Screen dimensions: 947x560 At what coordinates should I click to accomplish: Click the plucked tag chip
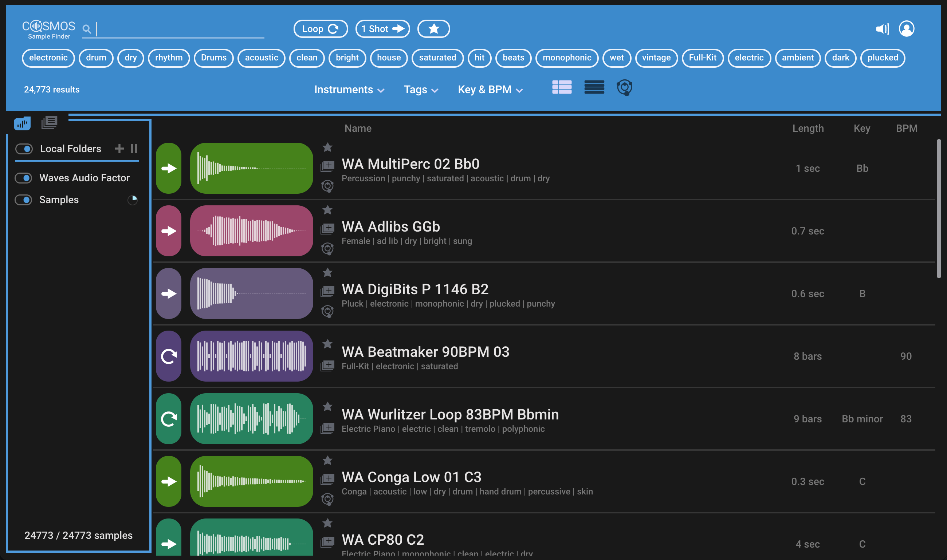coord(883,58)
